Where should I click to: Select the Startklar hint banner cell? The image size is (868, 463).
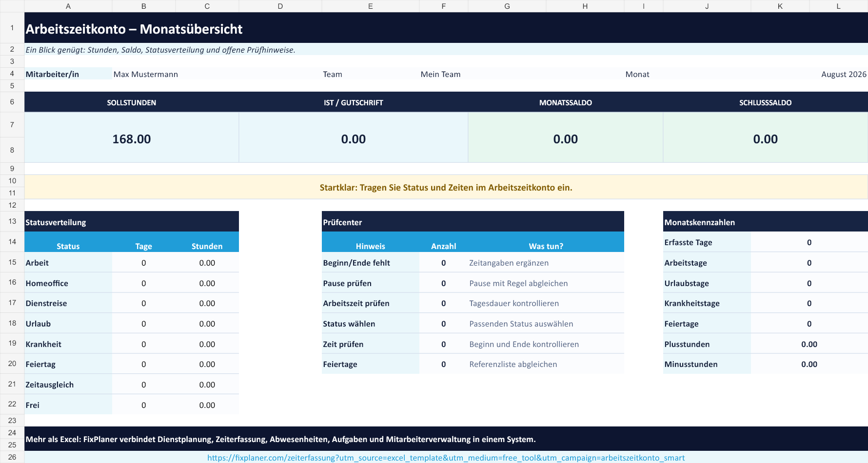coord(446,187)
